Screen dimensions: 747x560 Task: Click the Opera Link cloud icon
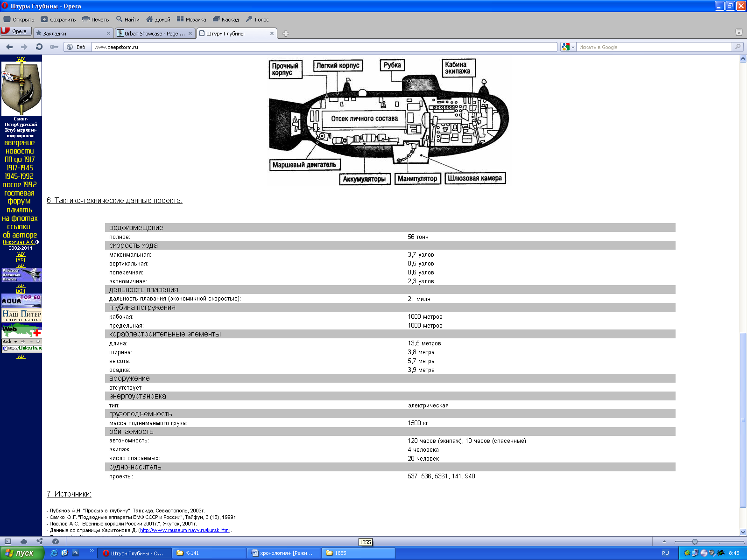pos(24,541)
